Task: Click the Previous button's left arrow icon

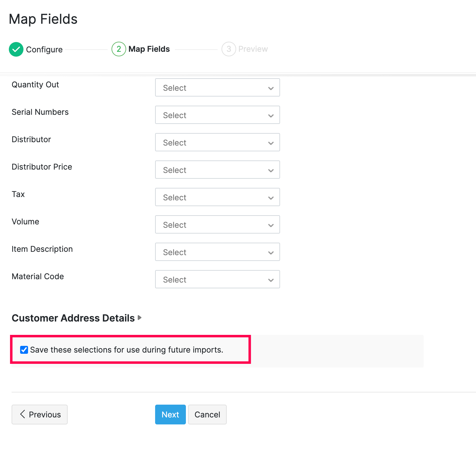Action: tap(23, 414)
